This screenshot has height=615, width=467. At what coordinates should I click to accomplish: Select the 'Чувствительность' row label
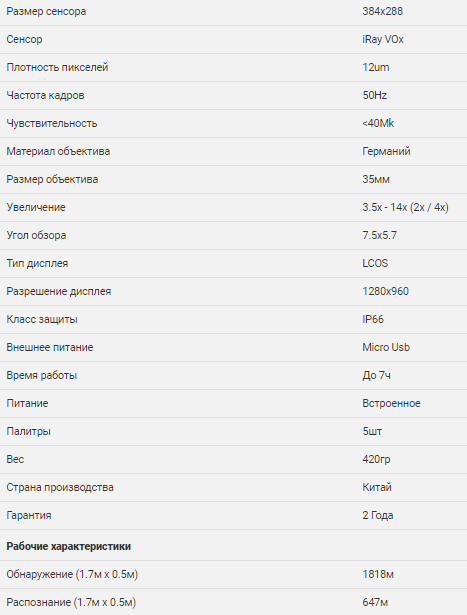coord(52,123)
